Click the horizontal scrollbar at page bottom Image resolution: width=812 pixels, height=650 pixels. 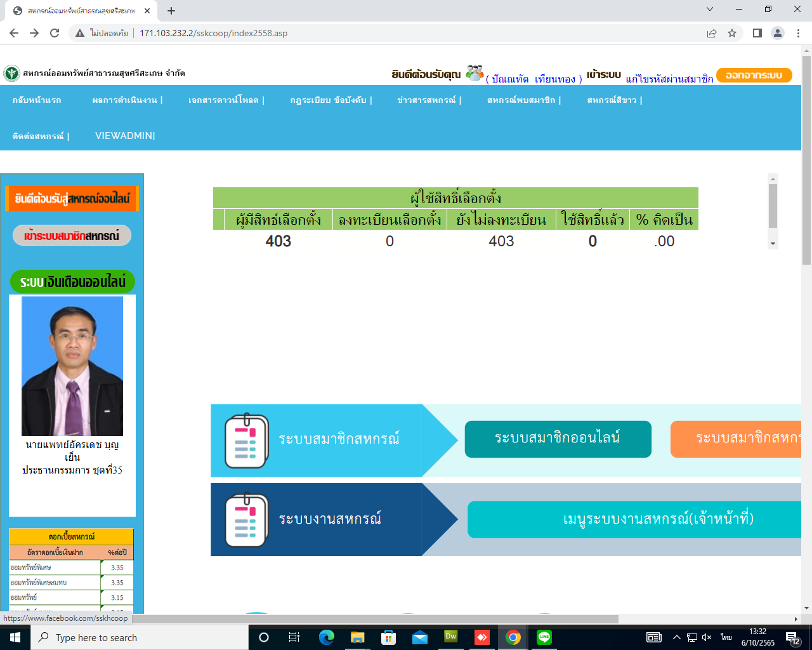(374, 619)
